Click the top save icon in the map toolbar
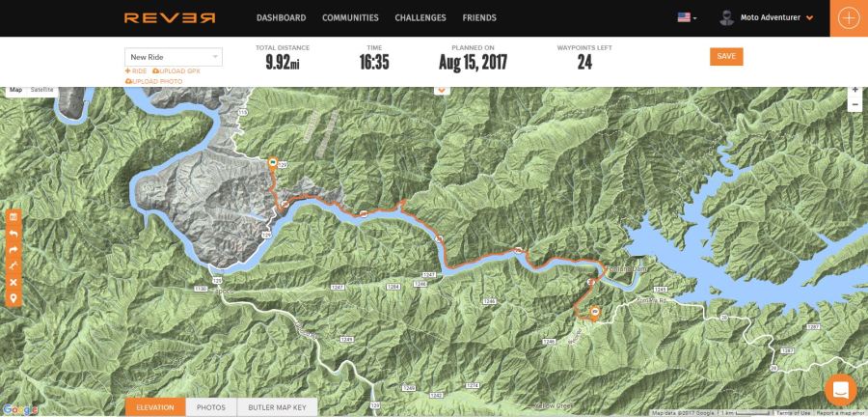 pyautogui.click(x=14, y=217)
